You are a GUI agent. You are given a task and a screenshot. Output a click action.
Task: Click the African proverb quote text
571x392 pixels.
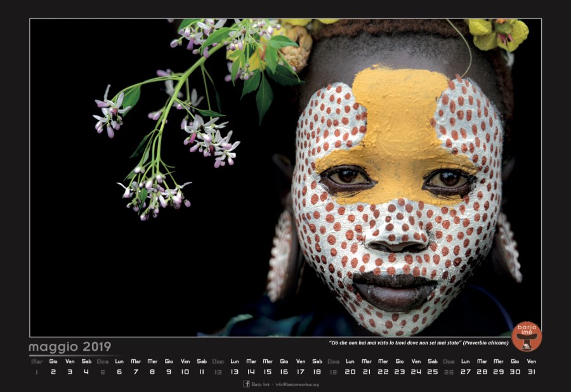coord(419,343)
